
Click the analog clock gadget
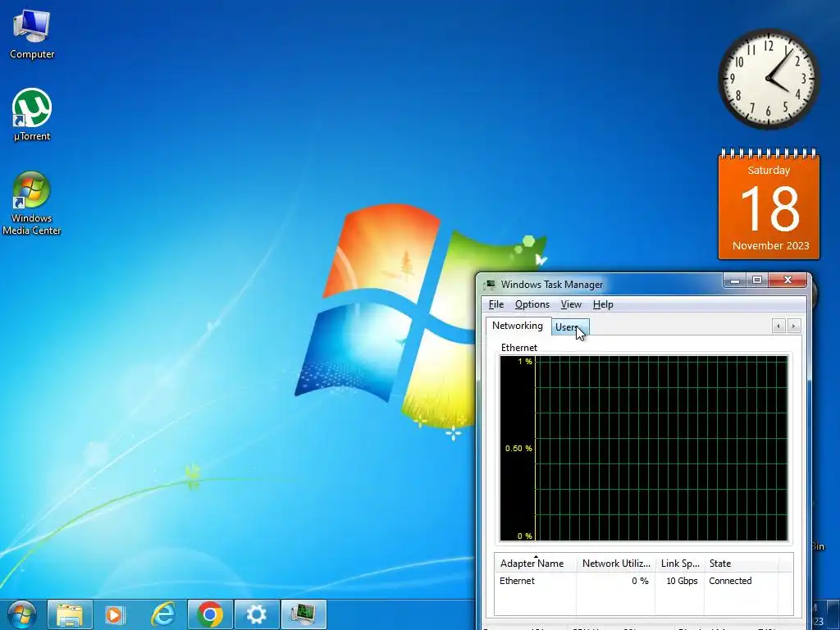(768, 79)
